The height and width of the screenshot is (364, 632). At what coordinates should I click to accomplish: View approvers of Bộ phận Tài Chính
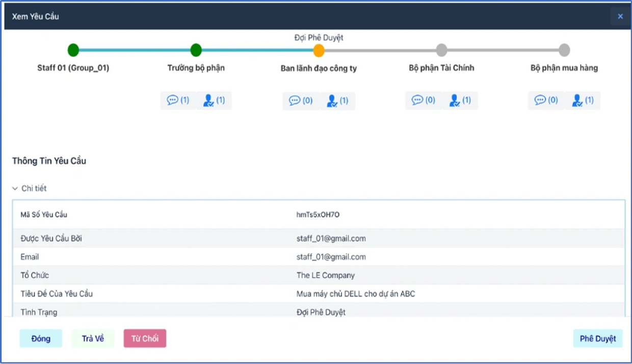point(460,100)
